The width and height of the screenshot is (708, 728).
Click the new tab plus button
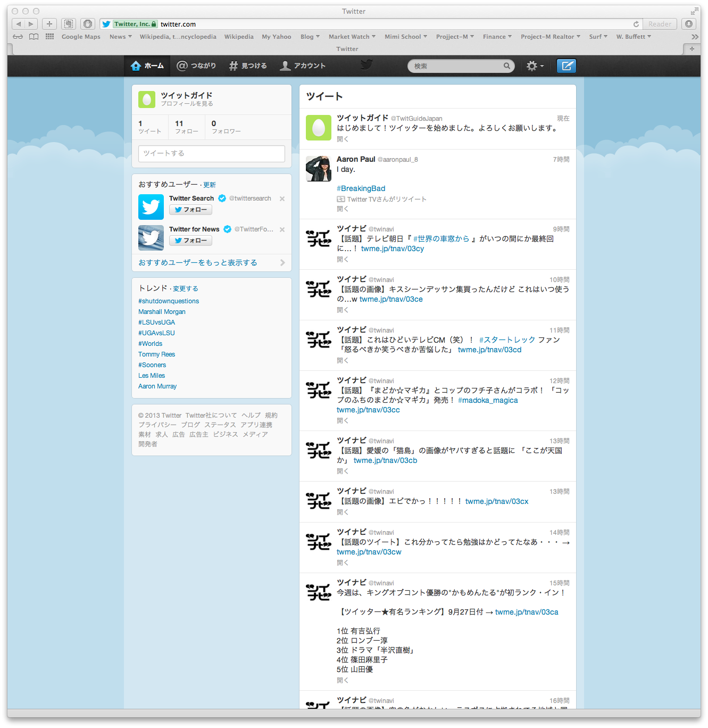692,49
